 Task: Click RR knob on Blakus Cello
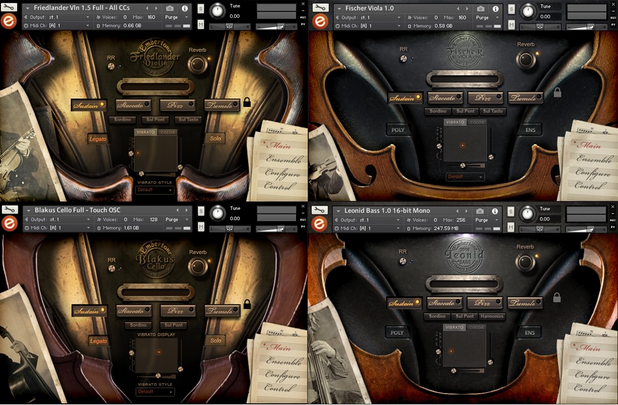coord(112,268)
